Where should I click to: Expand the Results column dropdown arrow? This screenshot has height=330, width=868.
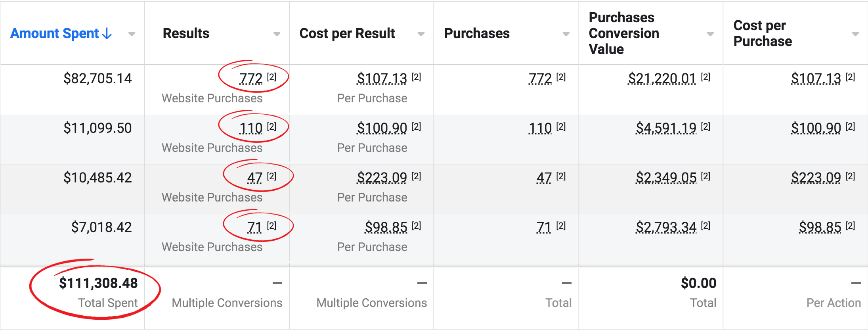[x=277, y=34]
